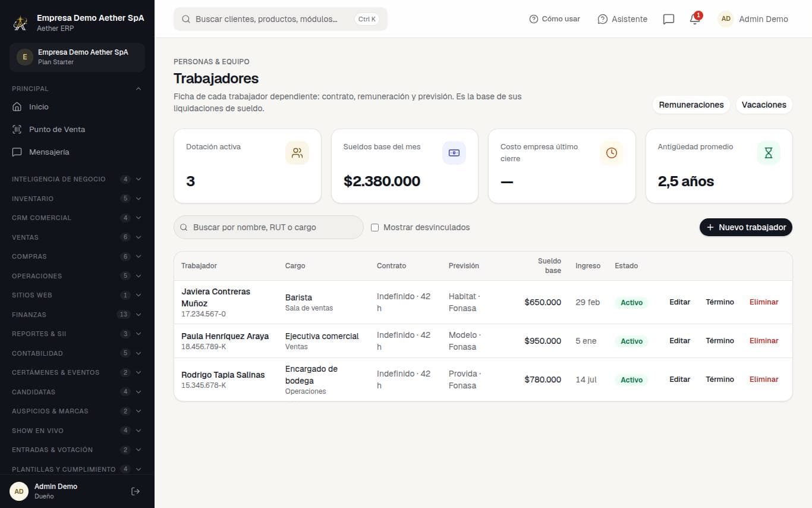
Task: Focus the Buscar por nombre, RUT o cargo field
Action: point(269,227)
